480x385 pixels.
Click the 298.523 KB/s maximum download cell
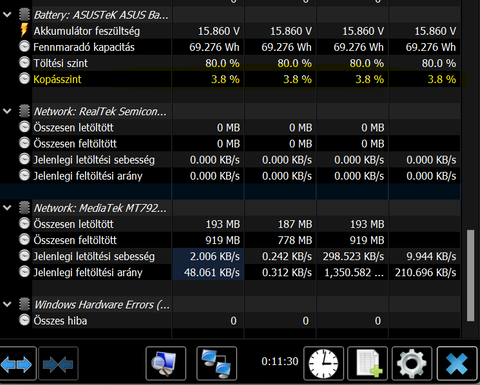pos(353,256)
